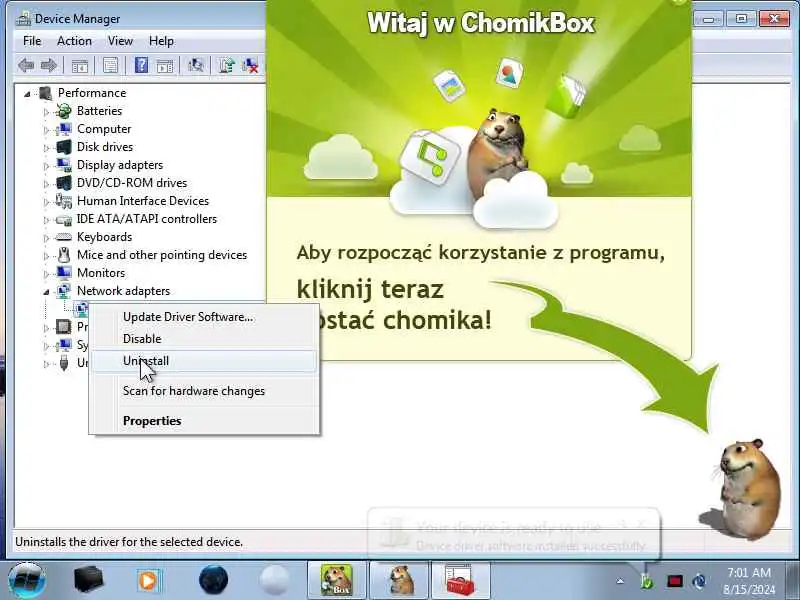Click the dark globe pinned taskbar icon
The image size is (800, 600).
[x=213, y=581]
